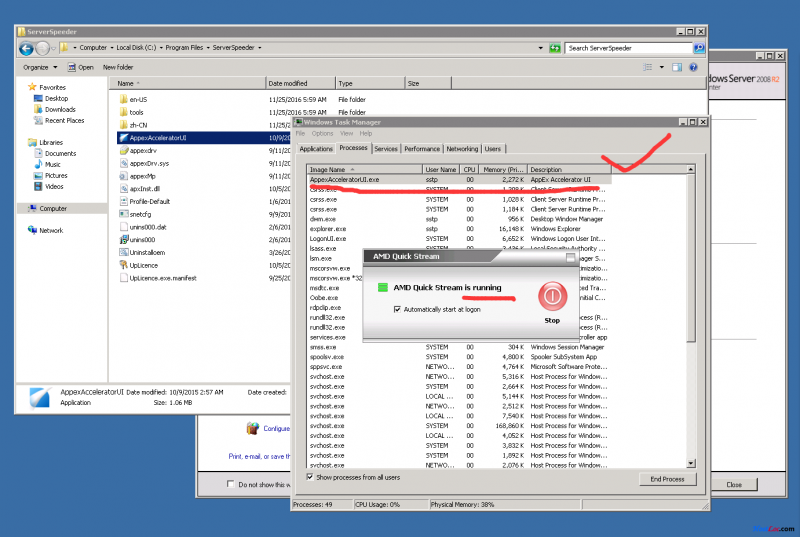
Task: Uncheck Show processes from all users
Action: tap(310, 476)
